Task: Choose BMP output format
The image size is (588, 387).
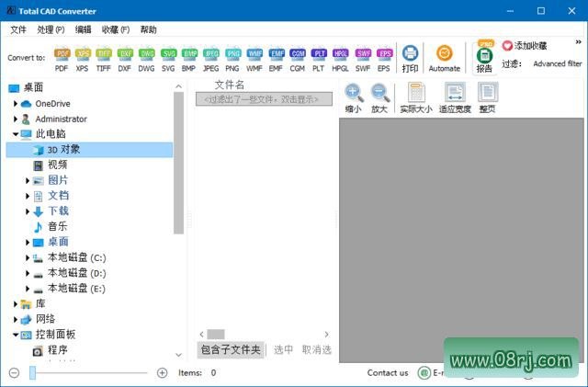Action: point(189,60)
